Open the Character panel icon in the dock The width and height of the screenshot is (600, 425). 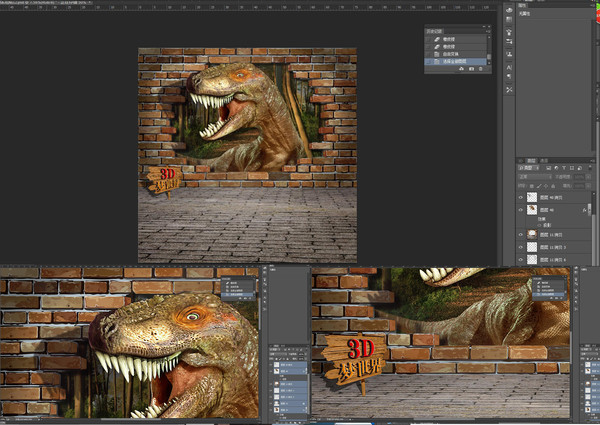point(509,67)
